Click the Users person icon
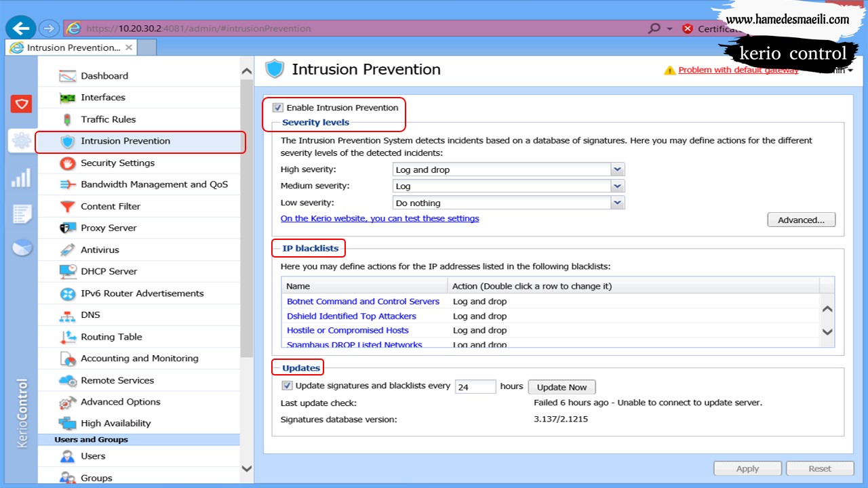Viewport: 868px width, 488px height. [x=67, y=456]
